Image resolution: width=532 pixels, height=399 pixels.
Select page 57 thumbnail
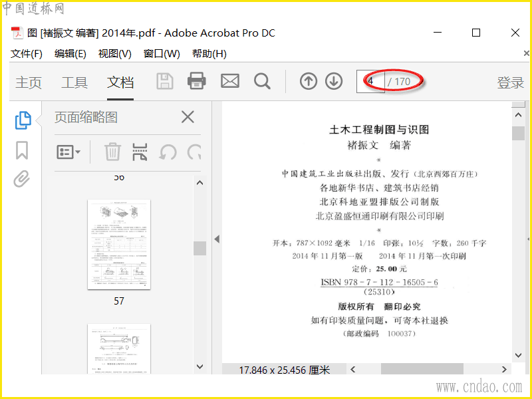119,244
